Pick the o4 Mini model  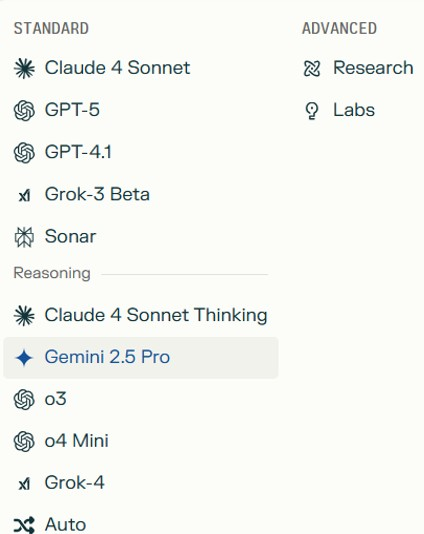pos(141,441)
